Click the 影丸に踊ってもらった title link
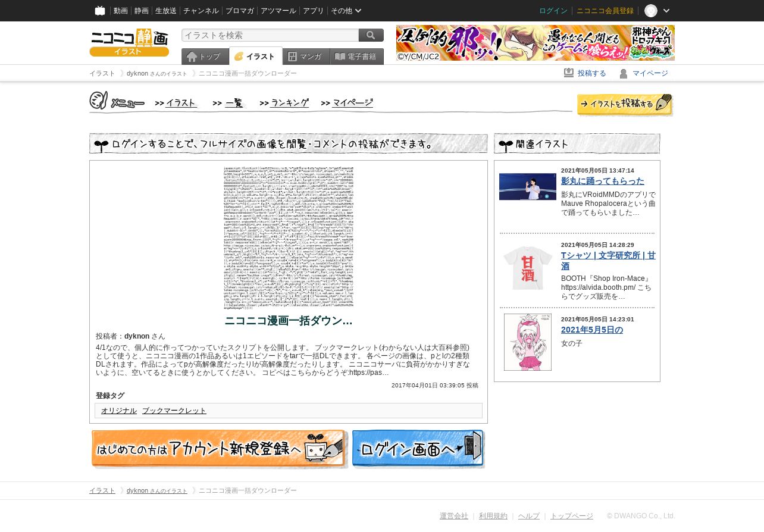The image size is (764, 532). pos(603,181)
